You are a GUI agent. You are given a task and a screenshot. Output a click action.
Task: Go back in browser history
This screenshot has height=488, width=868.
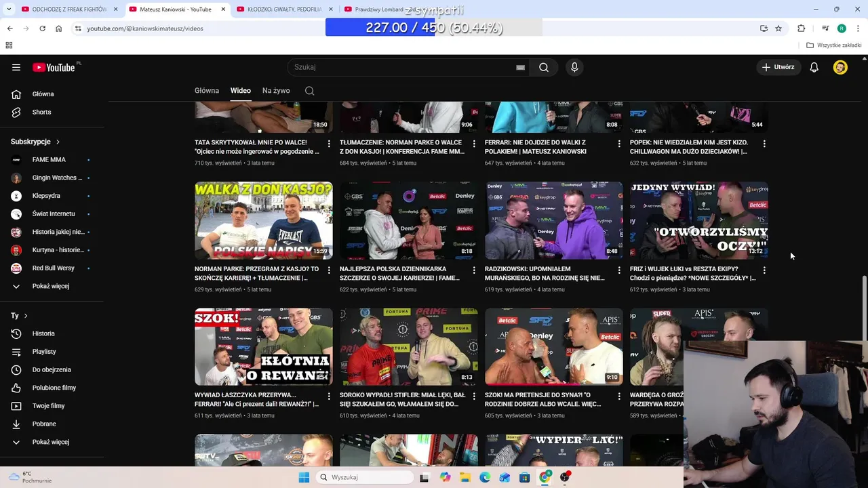(x=9, y=28)
